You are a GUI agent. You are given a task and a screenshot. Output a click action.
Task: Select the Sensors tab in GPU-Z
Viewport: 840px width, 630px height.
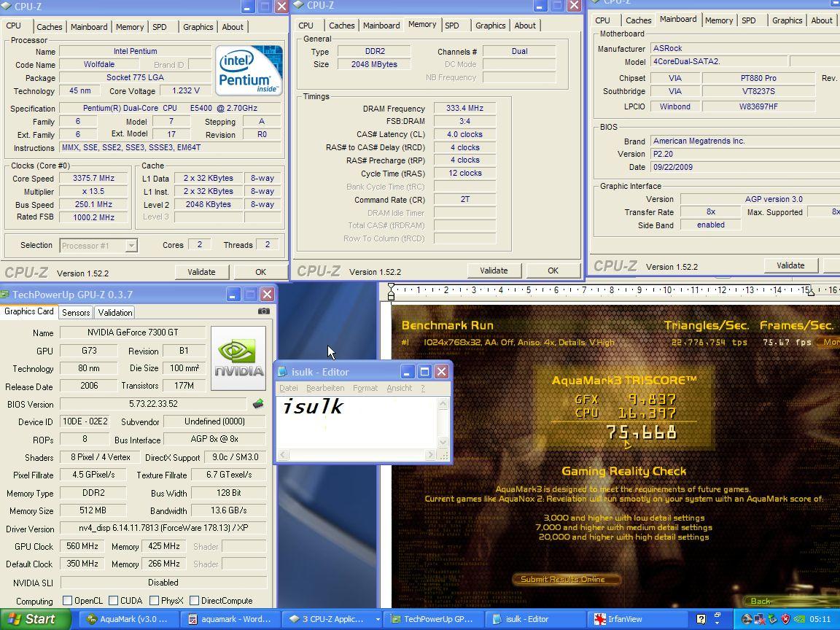[76, 312]
